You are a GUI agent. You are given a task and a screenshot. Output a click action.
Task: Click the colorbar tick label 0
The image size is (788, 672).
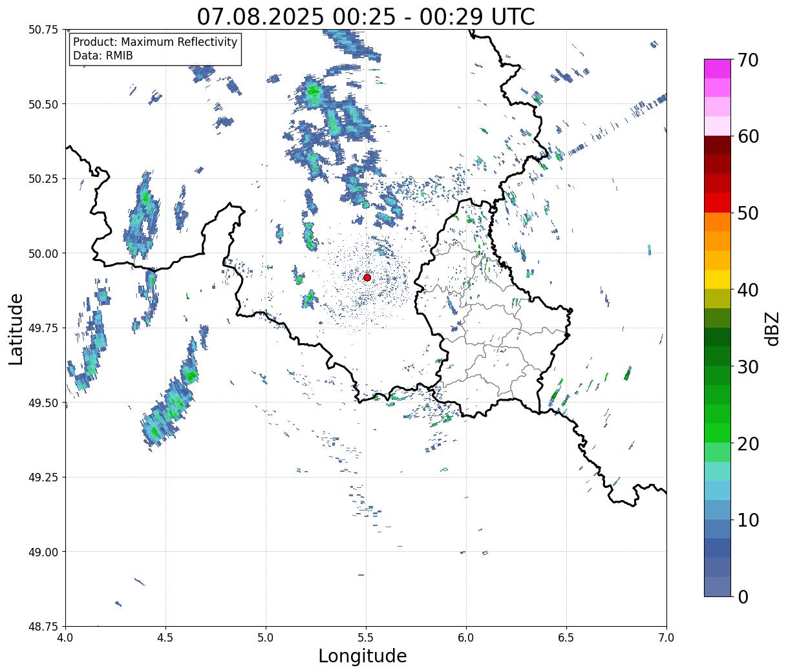[742, 596]
